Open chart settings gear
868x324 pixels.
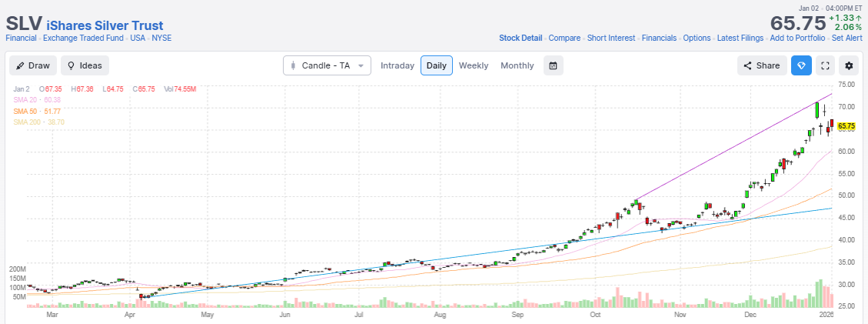coord(849,65)
